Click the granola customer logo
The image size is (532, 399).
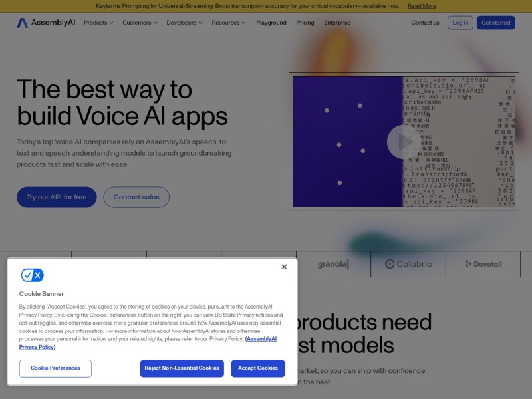click(333, 264)
